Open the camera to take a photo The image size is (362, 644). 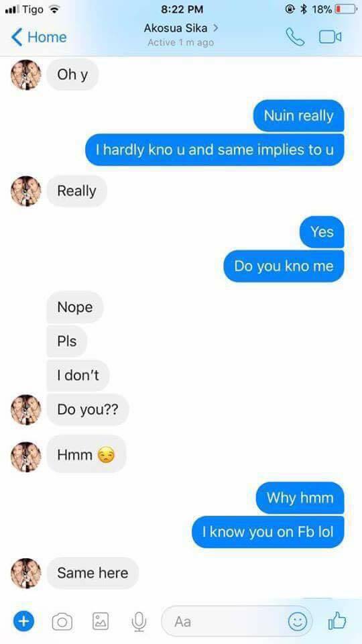pos(62,622)
